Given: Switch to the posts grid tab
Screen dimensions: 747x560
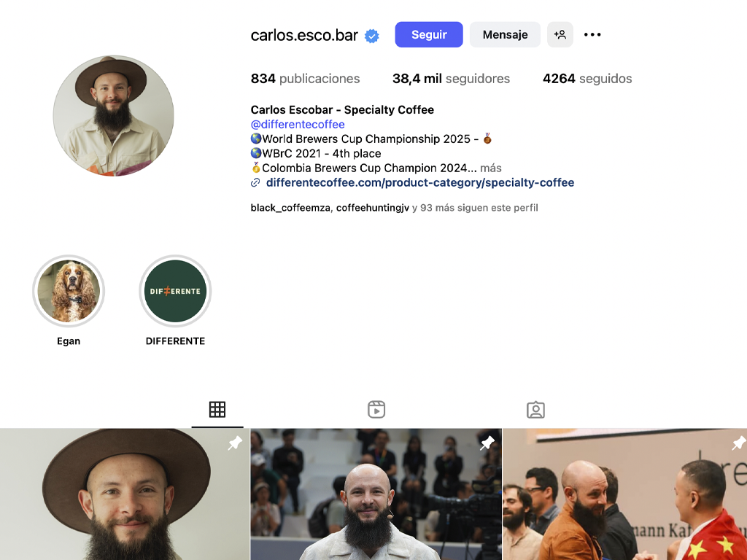Looking at the screenshot, I should [x=217, y=410].
